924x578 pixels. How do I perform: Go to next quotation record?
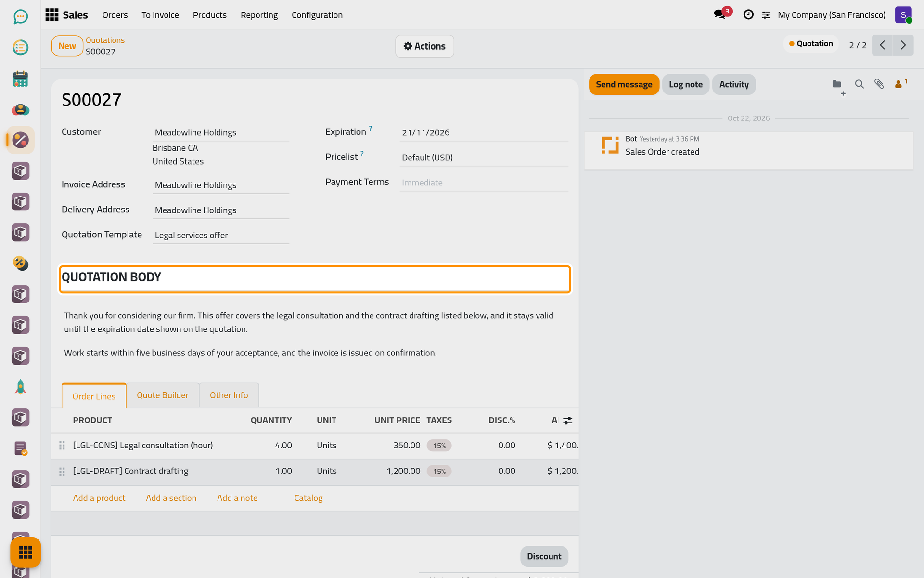tap(903, 45)
